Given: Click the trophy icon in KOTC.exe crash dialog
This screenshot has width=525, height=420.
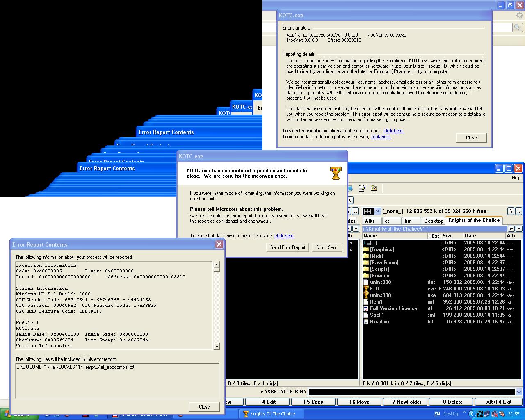Looking at the screenshot, I should [336, 173].
